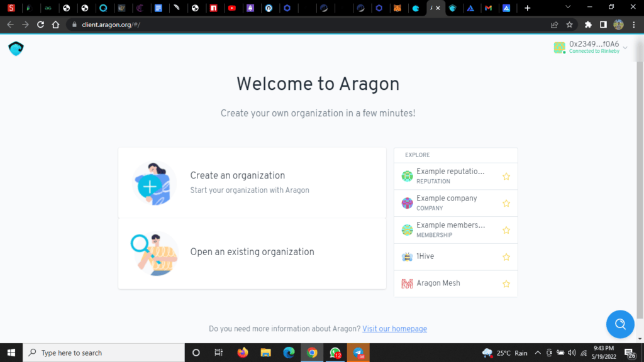Bookmark this page with the star
644x362 pixels.
pyautogui.click(x=569, y=25)
